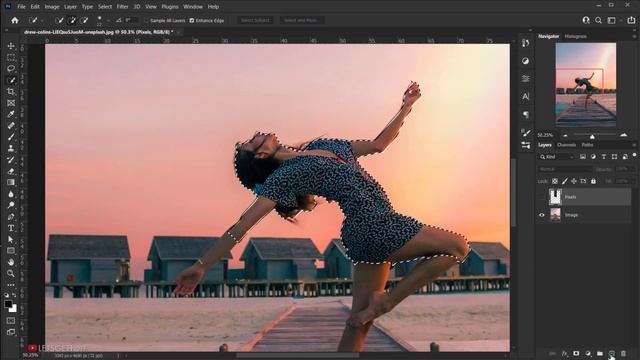Toggle Lock image pixels brush icon
Screen dimensions: 640x360
click(564, 181)
